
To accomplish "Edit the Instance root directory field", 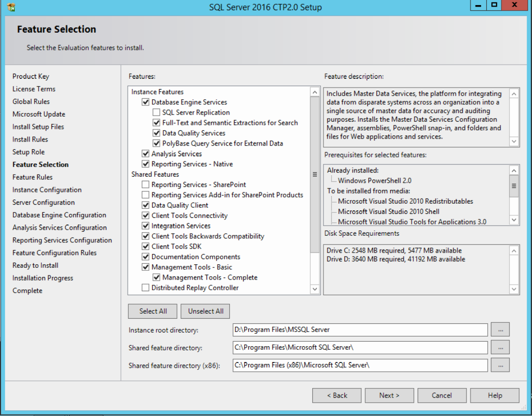I will (x=360, y=330).
